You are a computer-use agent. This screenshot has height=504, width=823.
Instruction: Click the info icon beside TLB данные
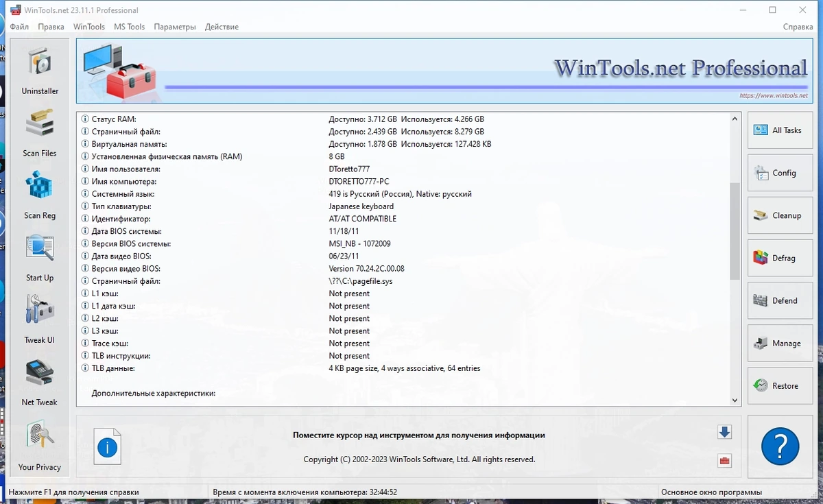point(85,368)
